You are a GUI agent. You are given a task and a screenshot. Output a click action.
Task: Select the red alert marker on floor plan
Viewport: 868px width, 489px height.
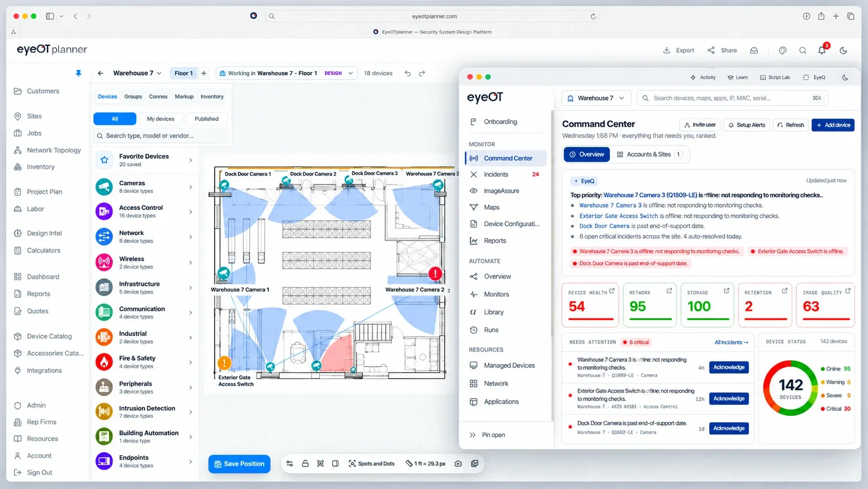click(x=435, y=273)
